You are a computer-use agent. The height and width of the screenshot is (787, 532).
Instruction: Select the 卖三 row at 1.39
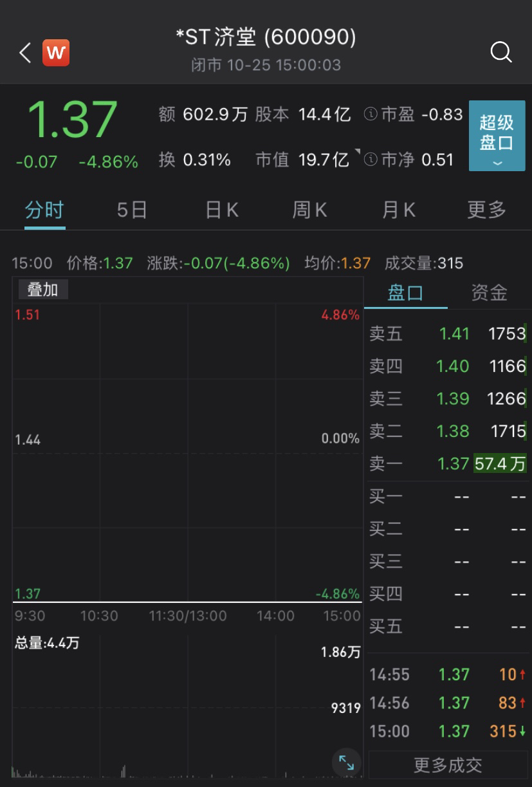coord(448,398)
